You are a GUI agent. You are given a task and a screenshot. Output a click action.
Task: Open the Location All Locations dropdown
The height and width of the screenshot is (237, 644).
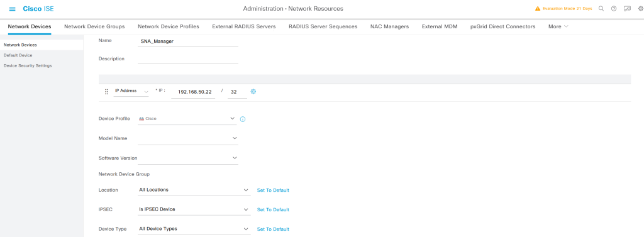tap(194, 190)
